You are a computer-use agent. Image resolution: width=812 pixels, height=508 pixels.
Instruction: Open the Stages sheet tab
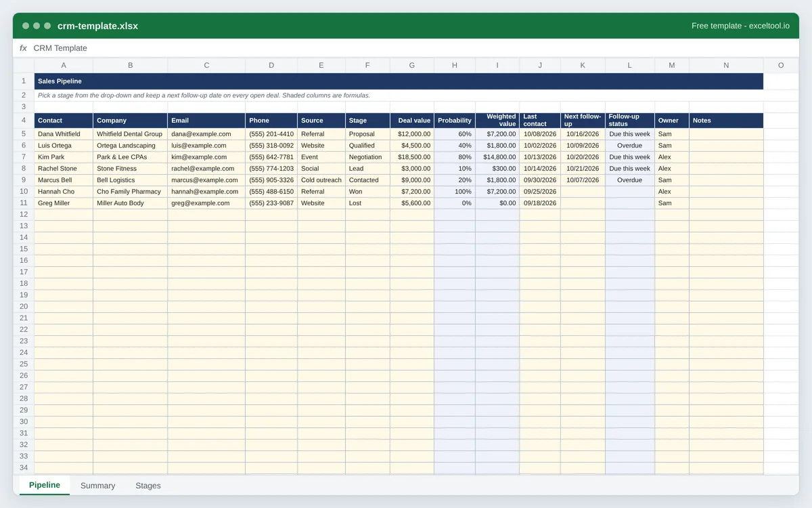[148, 486]
